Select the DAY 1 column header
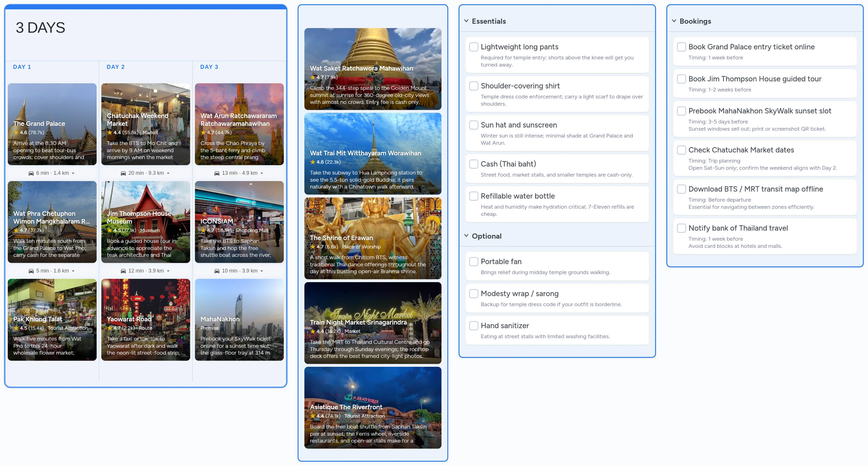The height and width of the screenshot is (466, 868). tap(22, 67)
